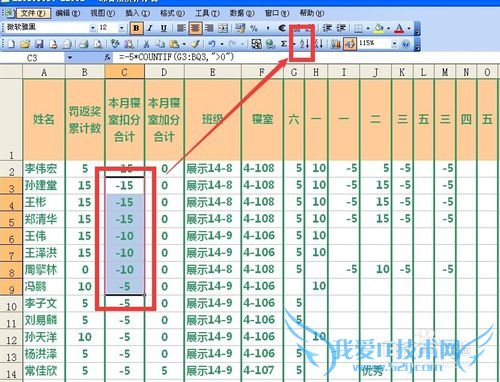
Task: Click the formula bar with COUNTIF formula
Action: tap(306, 58)
